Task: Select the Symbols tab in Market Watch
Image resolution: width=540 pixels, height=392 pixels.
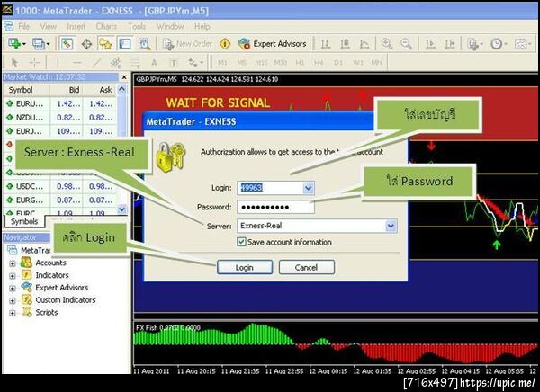Action: pos(24,221)
